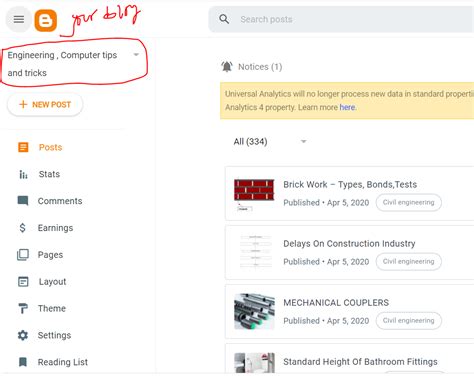Expand the blog selector dropdown arrow
The width and height of the screenshot is (474, 376).
tap(136, 54)
